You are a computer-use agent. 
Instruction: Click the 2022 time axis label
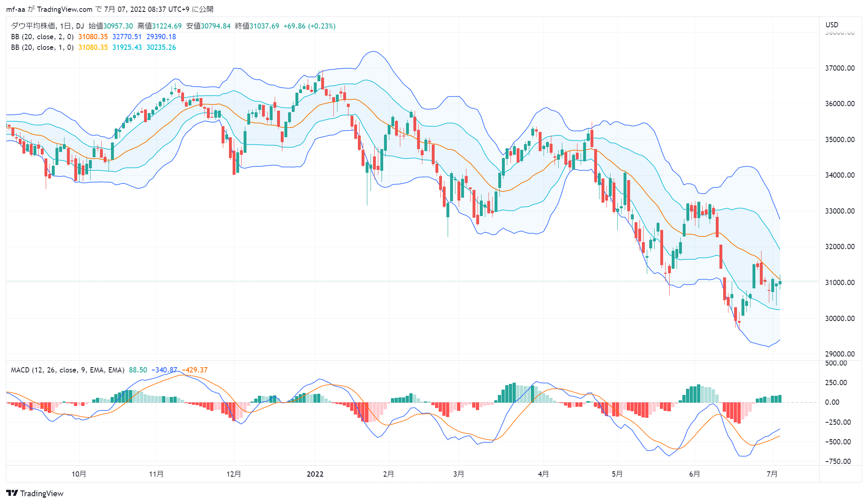315,474
